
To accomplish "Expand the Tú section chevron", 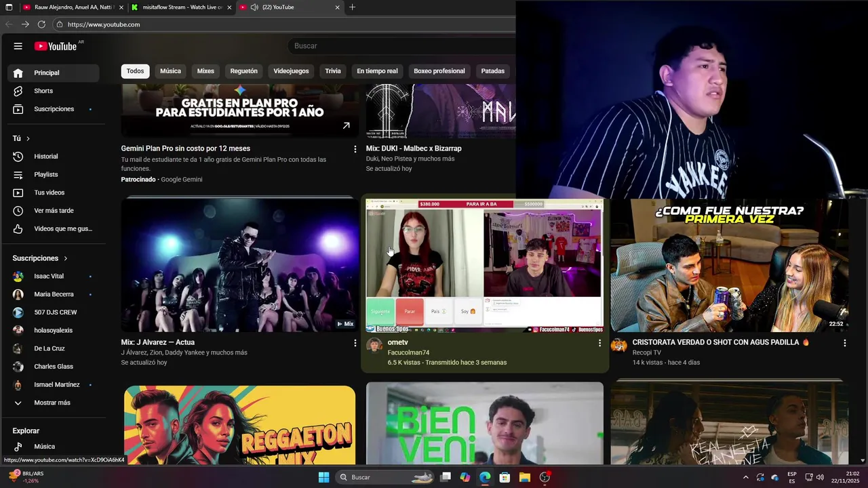I will tap(28, 138).
